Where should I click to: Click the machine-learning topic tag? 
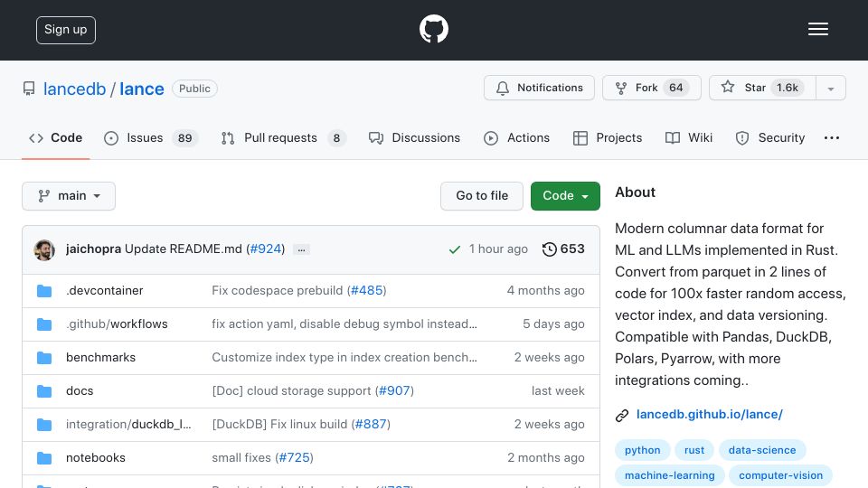pos(669,475)
